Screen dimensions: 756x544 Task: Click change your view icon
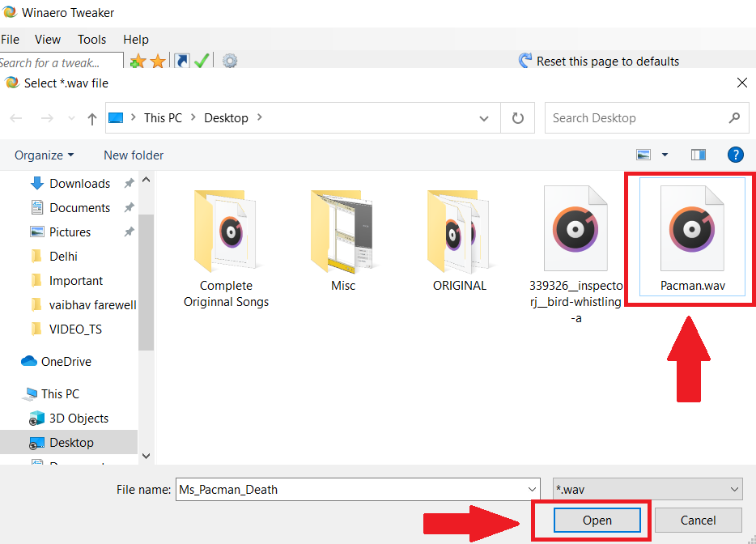pos(643,155)
